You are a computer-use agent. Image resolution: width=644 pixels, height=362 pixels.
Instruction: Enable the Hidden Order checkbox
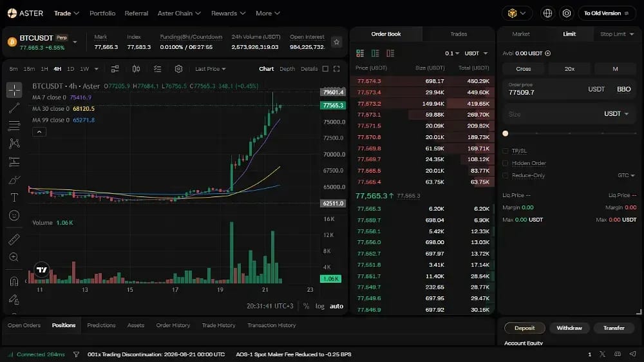click(505, 163)
